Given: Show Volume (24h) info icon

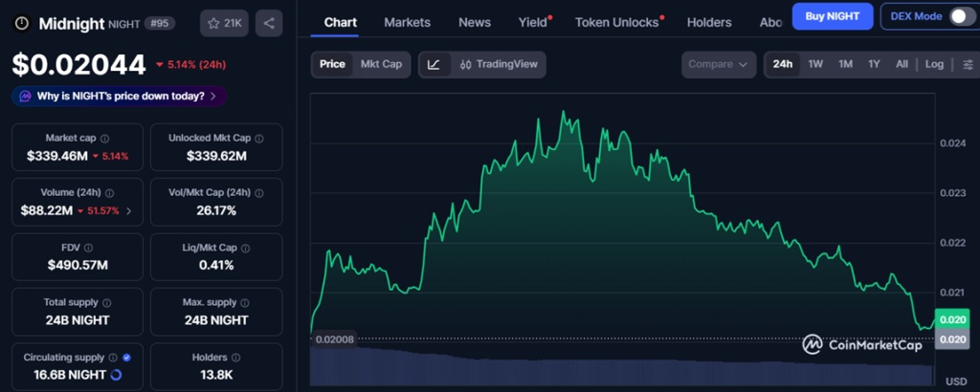Looking at the screenshot, I should coord(110,193).
